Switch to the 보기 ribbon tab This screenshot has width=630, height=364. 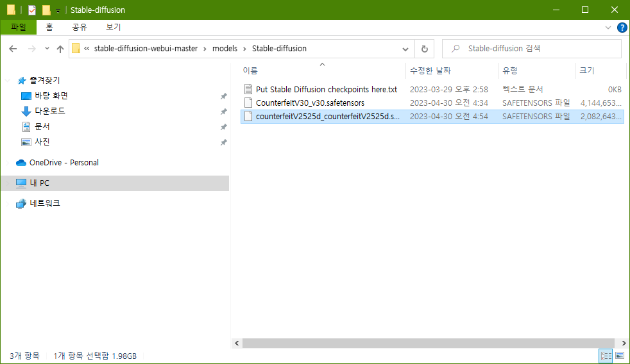[114, 27]
